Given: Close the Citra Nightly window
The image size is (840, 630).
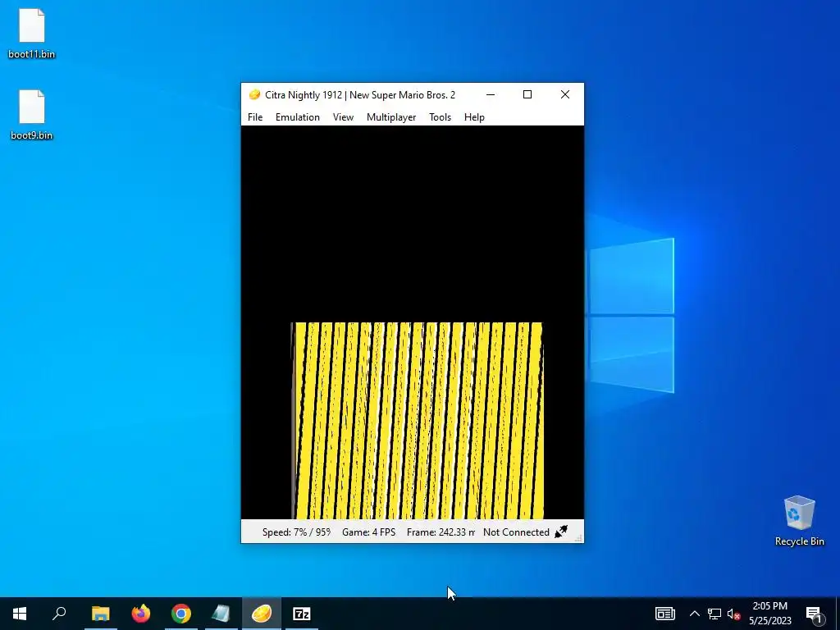Looking at the screenshot, I should coord(564,95).
